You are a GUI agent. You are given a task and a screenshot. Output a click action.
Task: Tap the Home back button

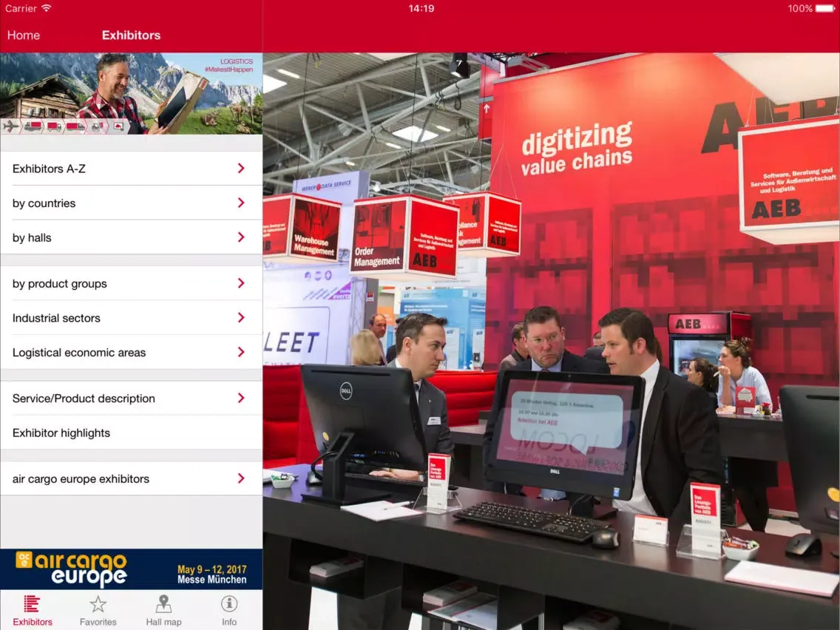24,35
